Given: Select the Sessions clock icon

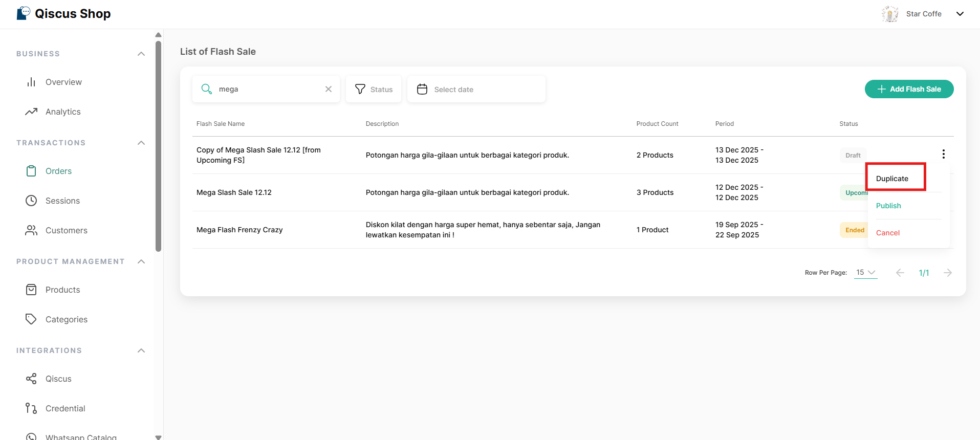Looking at the screenshot, I should pyautogui.click(x=31, y=201).
